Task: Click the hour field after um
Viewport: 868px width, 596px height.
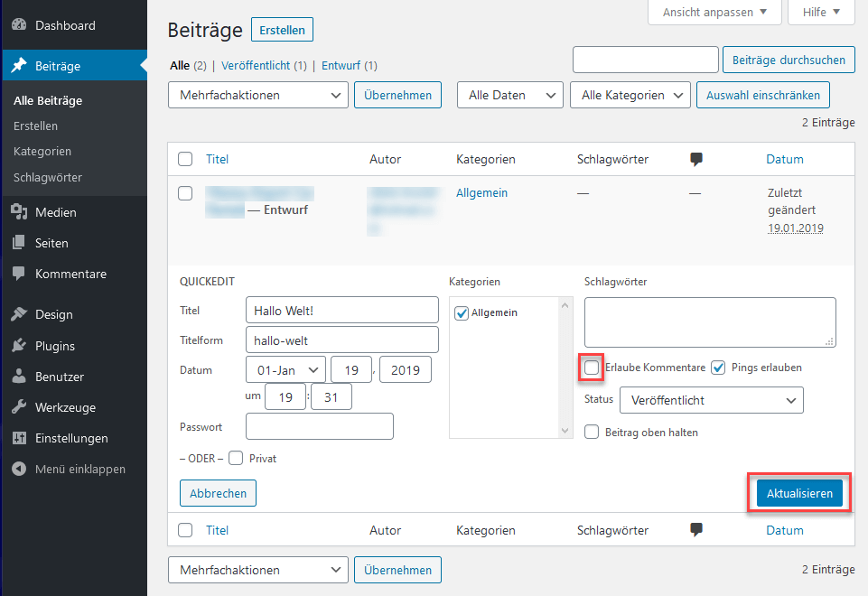Action: [x=285, y=396]
